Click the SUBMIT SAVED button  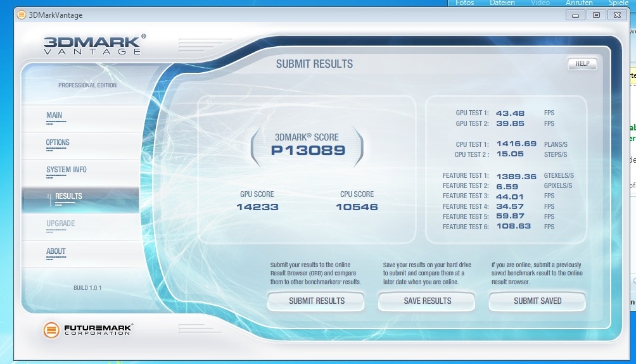[537, 301]
